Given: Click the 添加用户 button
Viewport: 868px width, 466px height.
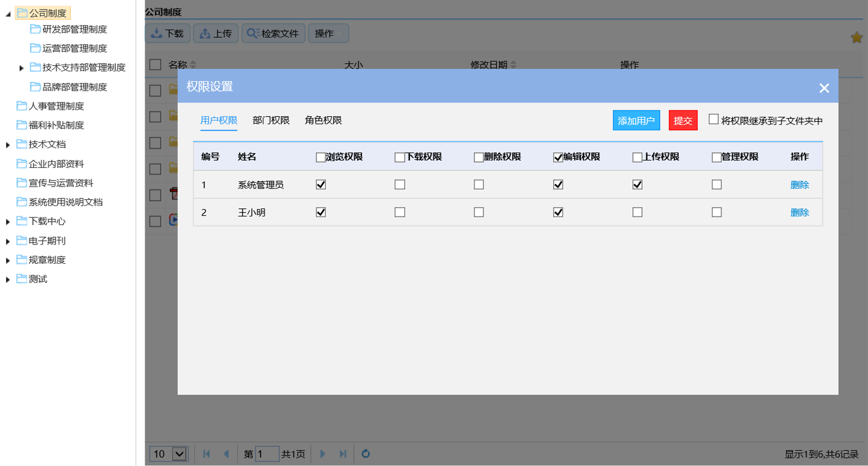Looking at the screenshot, I should 636,120.
